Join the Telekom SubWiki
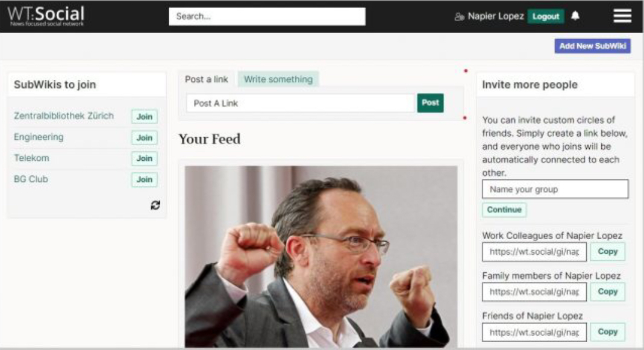The image size is (644, 350). [144, 158]
